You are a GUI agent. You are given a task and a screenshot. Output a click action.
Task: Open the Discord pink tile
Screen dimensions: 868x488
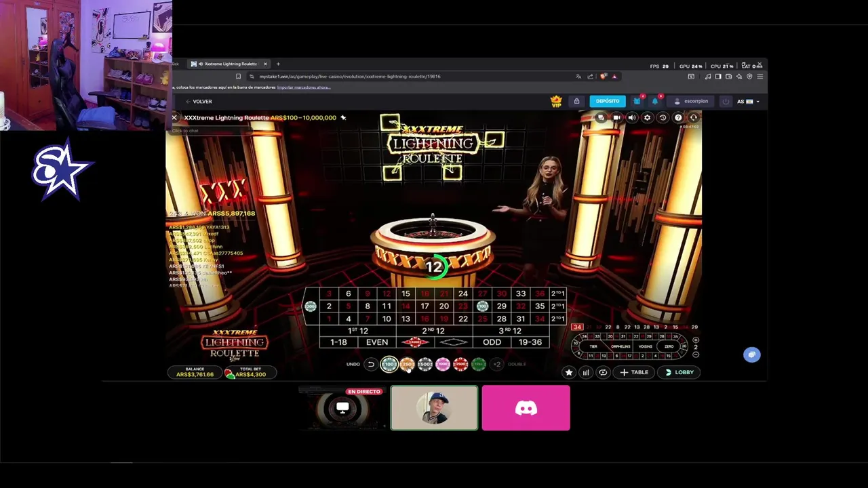point(526,408)
